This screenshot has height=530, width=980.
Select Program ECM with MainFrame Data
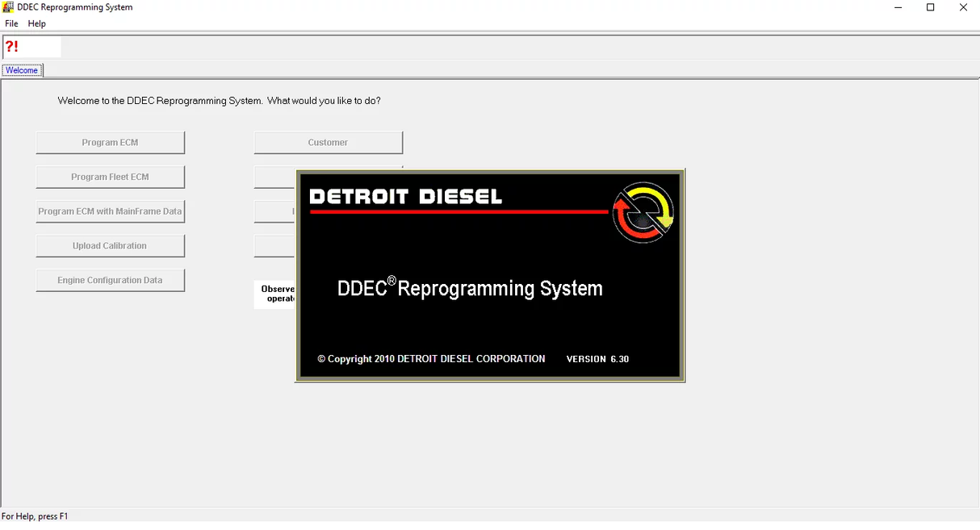(110, 211)
